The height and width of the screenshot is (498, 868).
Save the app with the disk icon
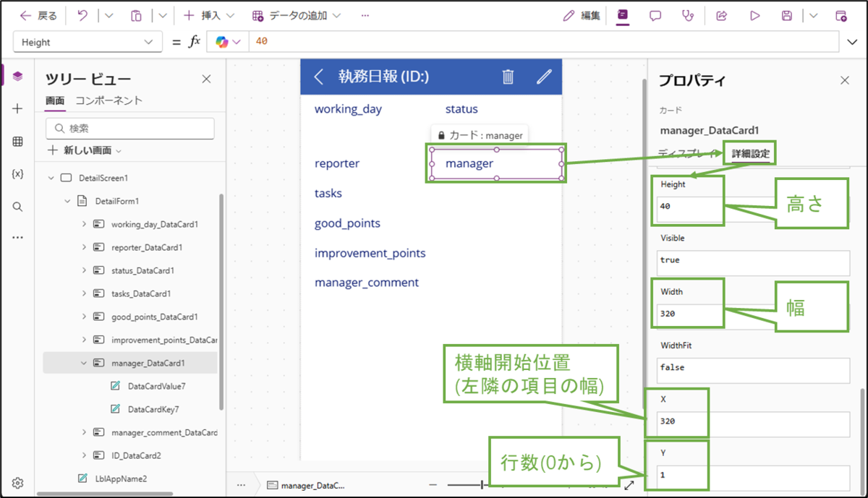pyautogui.click(x=787, y=15)
